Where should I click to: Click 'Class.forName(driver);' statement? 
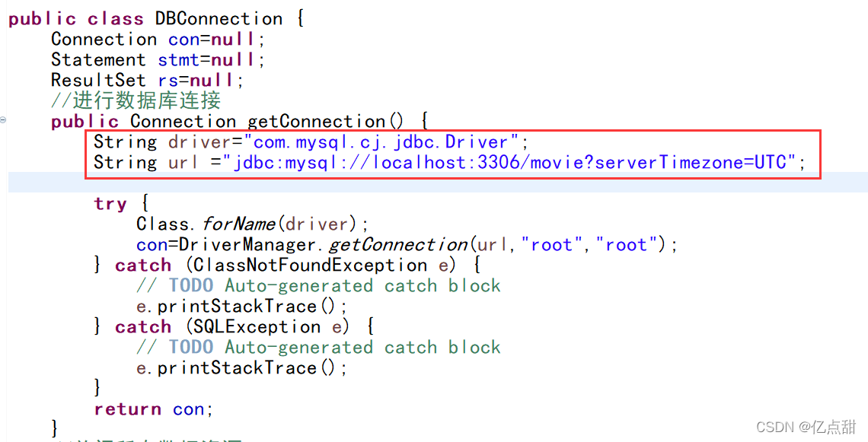tap(253, 224)
